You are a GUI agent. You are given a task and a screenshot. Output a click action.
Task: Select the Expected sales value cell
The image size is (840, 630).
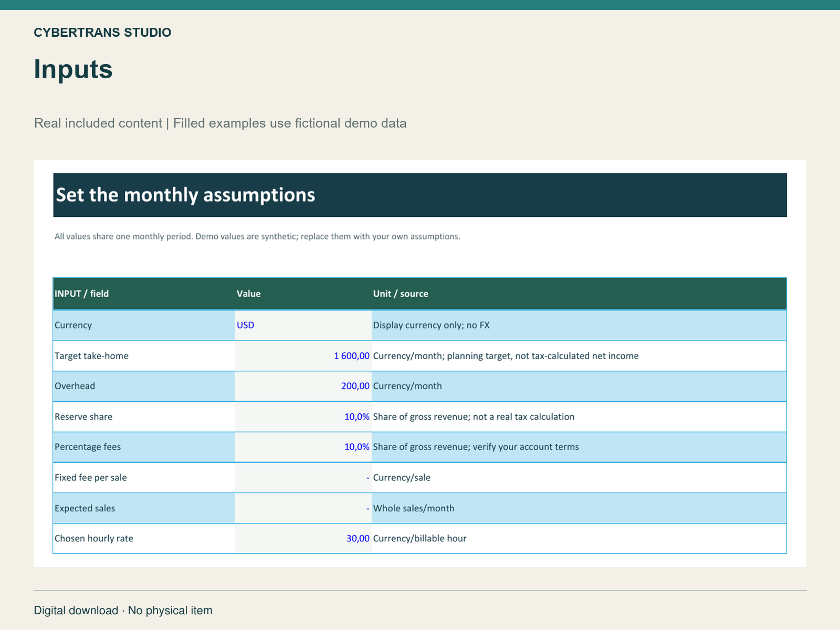click(303, 508)
